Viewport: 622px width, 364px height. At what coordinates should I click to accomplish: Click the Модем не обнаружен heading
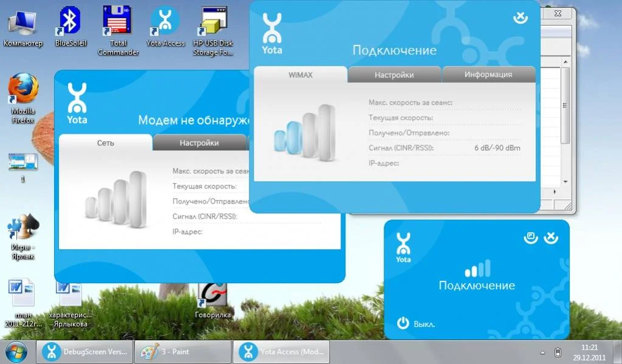coord(194,120)
